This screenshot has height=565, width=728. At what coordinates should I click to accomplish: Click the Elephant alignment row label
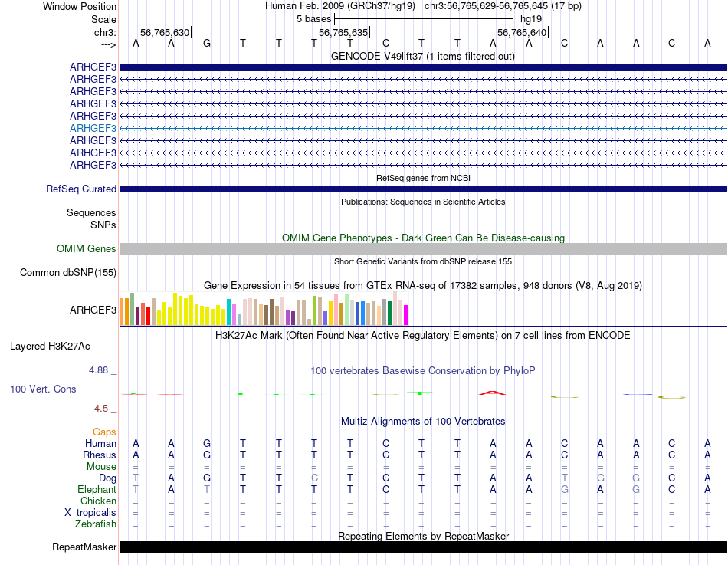click(97, 490)
